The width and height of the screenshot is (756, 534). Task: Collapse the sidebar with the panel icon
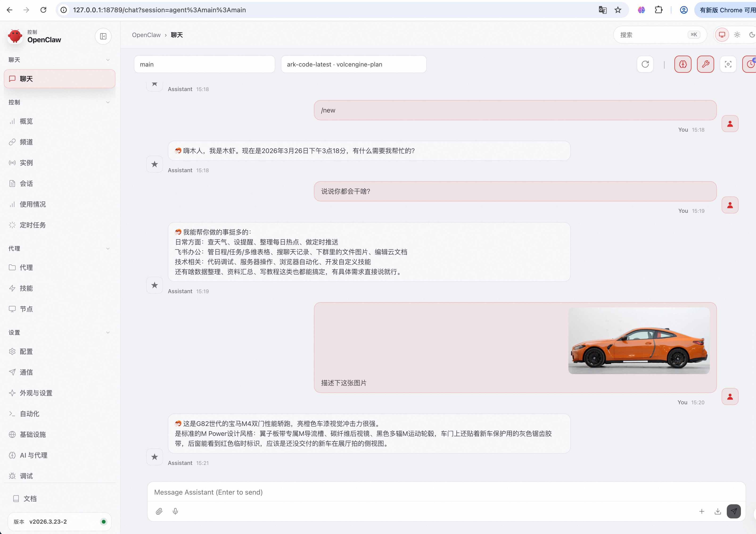103,36
